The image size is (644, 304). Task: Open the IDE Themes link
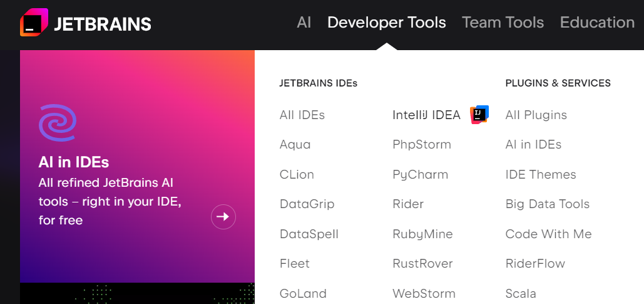pos(541,174)
